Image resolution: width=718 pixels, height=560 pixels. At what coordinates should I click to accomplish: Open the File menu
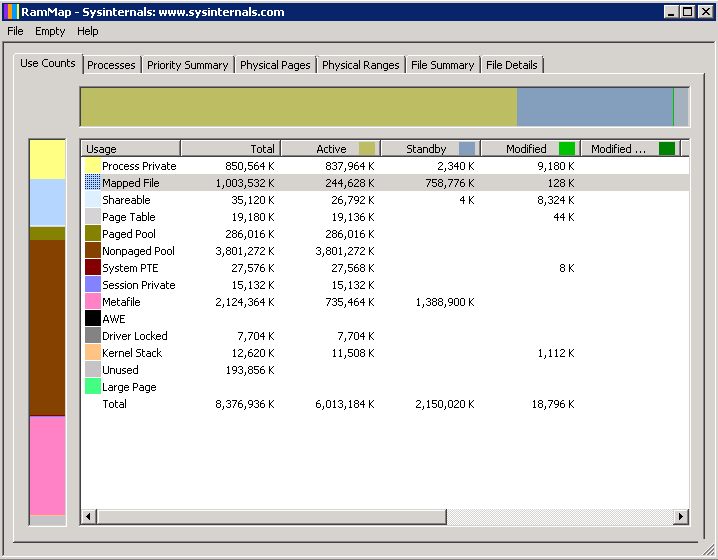click(x=15, y=31)
